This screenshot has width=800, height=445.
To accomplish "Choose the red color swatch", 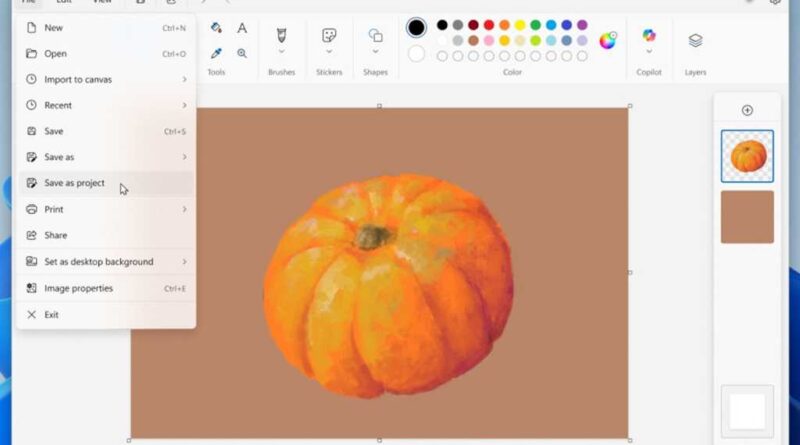I will 488,25.
